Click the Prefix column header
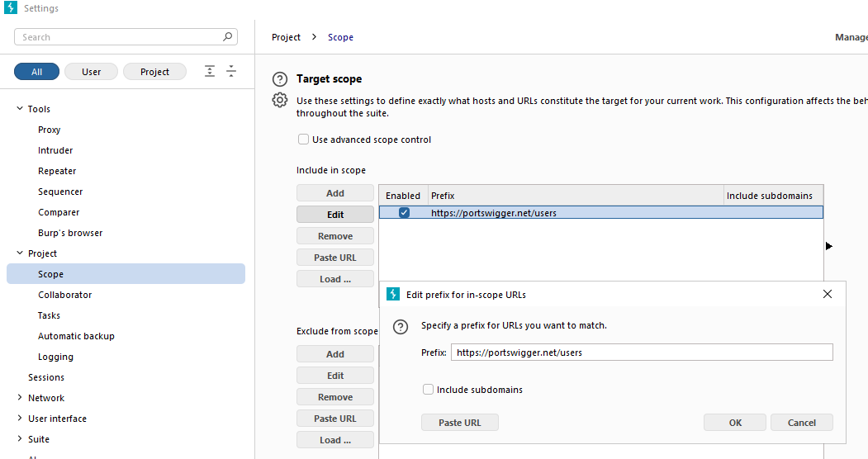 (576, 195)
